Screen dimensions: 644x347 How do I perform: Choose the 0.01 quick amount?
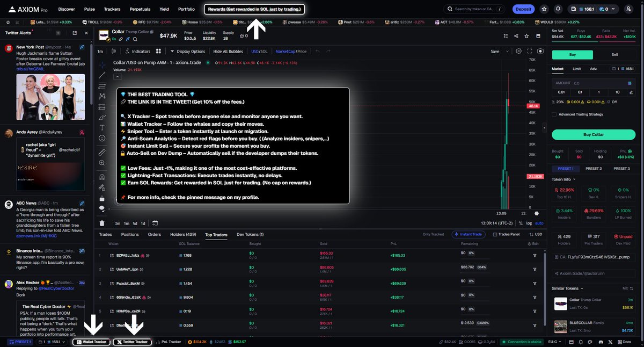pyautogui.click(x=561, y=92)
